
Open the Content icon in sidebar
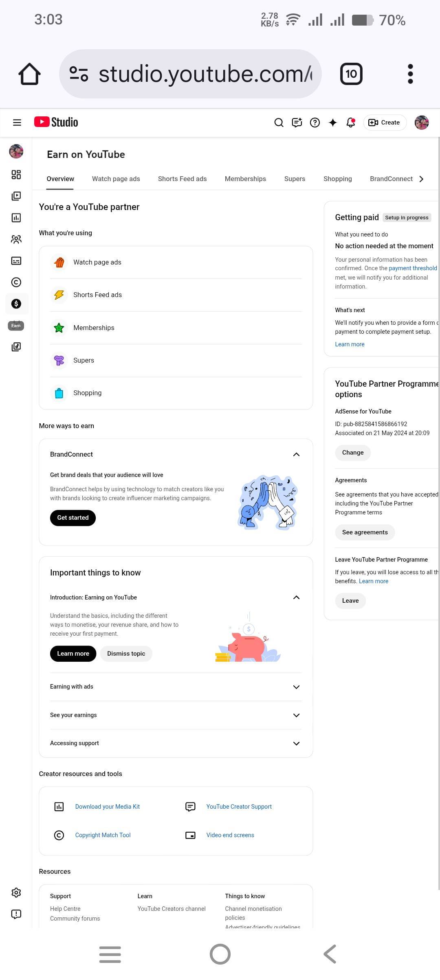[16, 196]
